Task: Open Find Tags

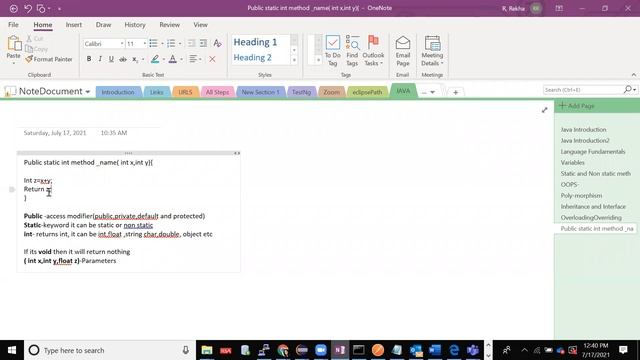Action: click(x=352, y=51)
